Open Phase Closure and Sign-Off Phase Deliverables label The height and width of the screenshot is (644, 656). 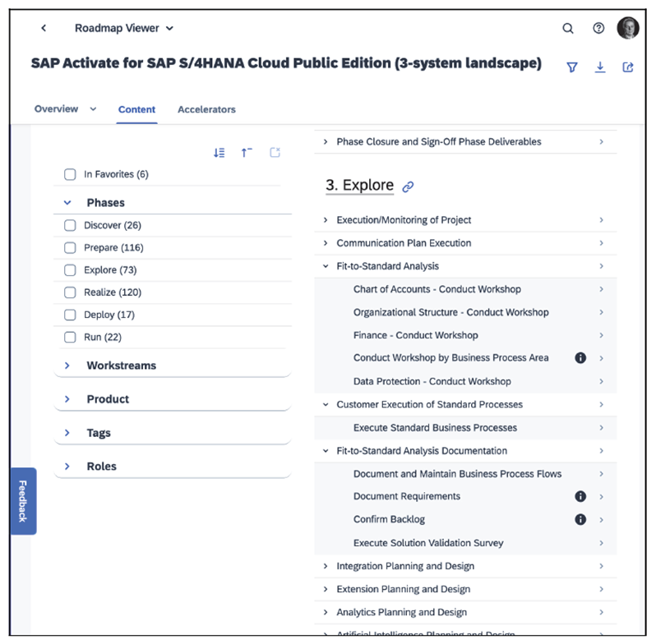[x=439, y=142]
